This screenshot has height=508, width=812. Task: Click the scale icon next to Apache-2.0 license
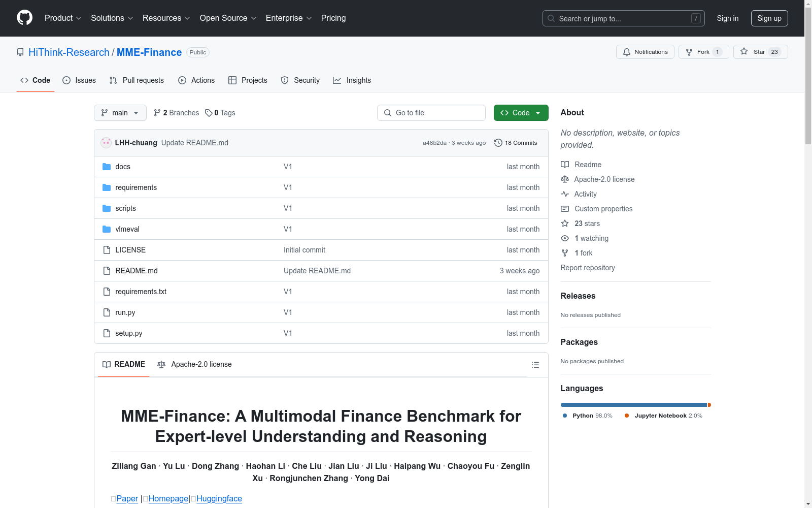[565, 179]
